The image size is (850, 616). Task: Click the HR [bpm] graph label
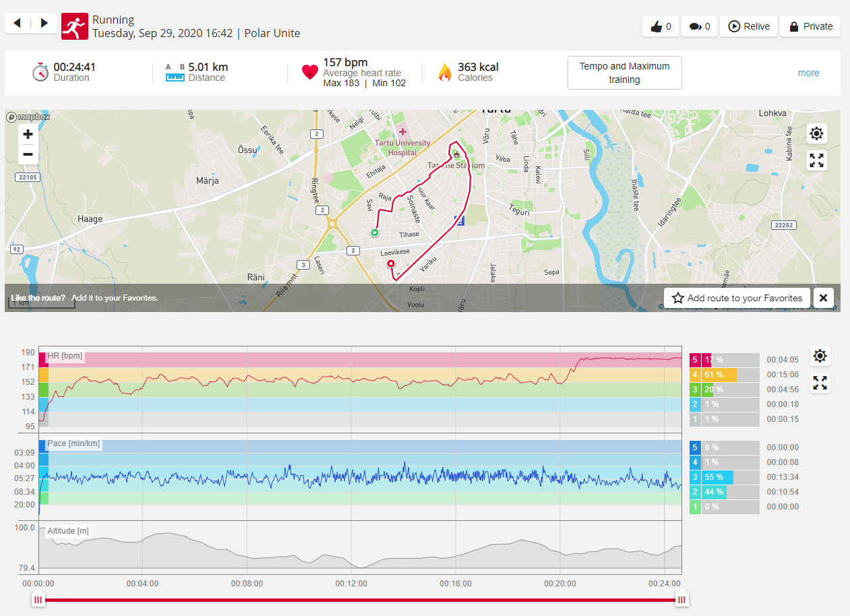(x=65, y=356)
